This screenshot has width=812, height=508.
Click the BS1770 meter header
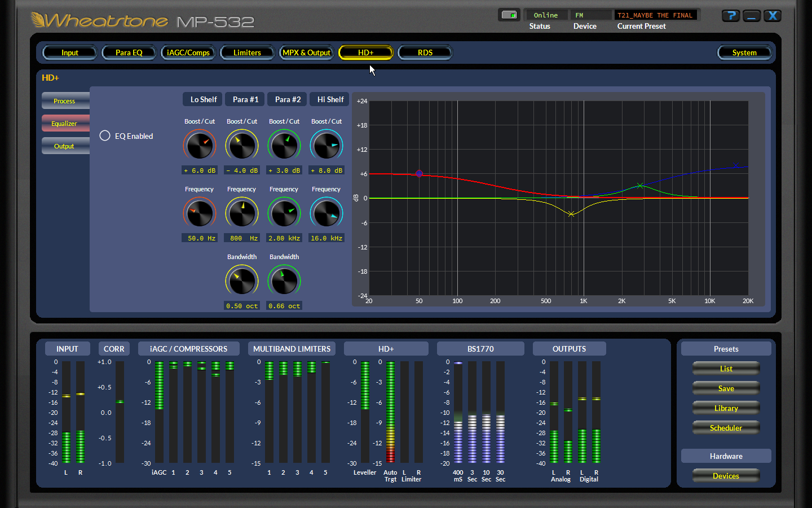pos(480,349)
